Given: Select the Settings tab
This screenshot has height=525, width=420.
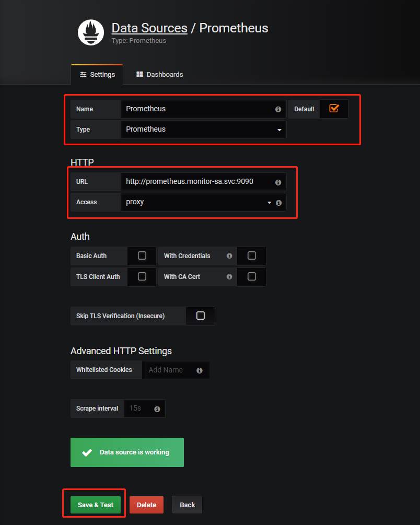Looking at the screenshot, I should tap(97, 75).
